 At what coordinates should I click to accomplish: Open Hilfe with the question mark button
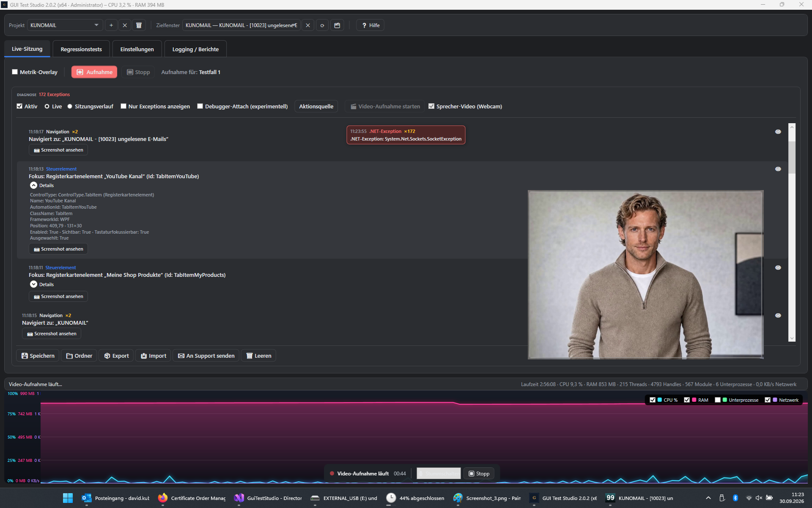pyautogui.click(x=370, y=25)
